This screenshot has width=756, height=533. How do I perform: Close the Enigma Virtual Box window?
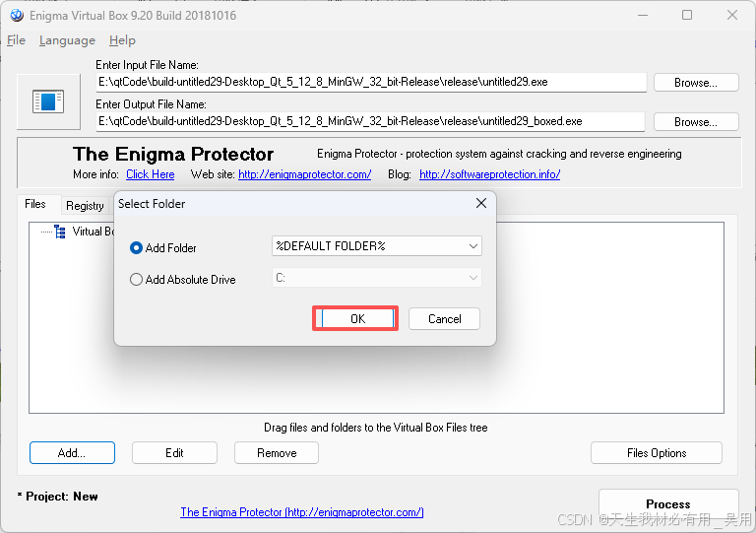coord(732,16)
